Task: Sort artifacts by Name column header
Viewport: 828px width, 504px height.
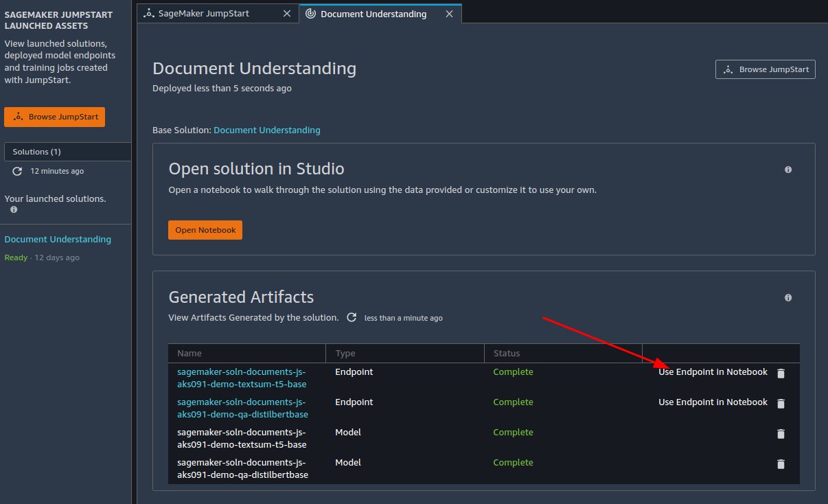Action: [247, 353]
